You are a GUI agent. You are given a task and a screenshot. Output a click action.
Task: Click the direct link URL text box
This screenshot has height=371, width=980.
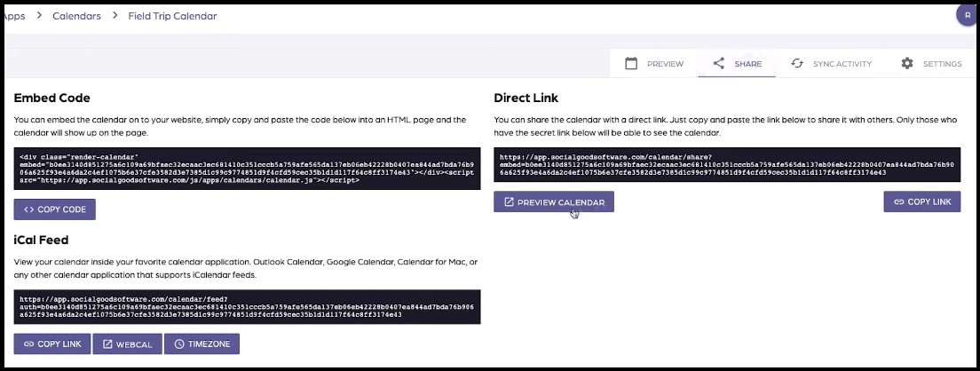click(x=727, y=164)
